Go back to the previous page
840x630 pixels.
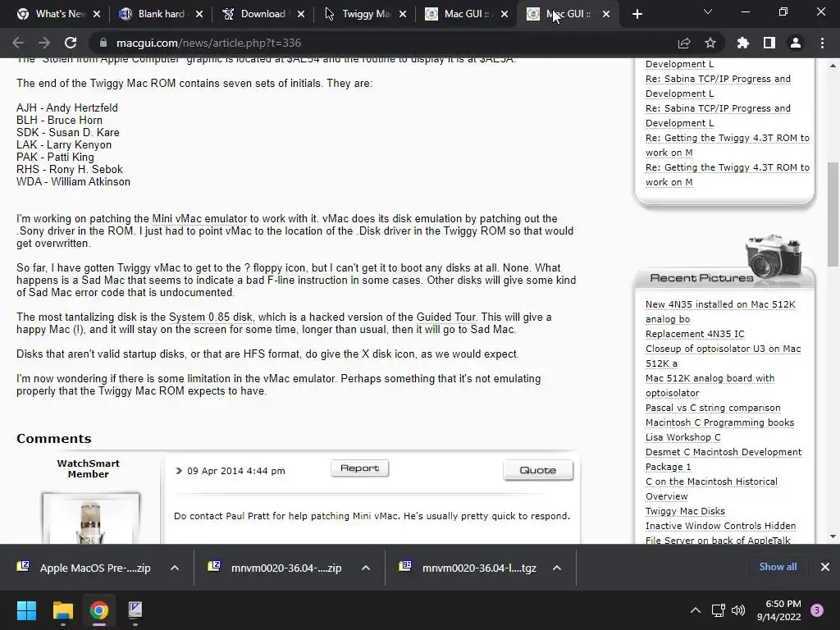click(x=18, y=43)
